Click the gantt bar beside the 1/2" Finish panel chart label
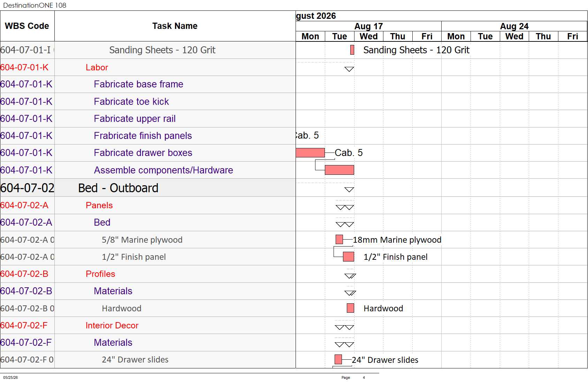The image size is (588, 382). [348, 257]
